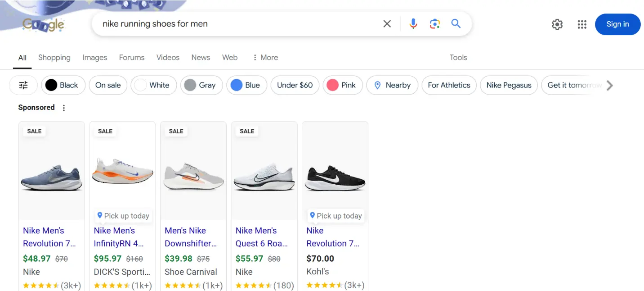Start voice search with the microphone icon
644x291 pixels.
tap(413, 24)
